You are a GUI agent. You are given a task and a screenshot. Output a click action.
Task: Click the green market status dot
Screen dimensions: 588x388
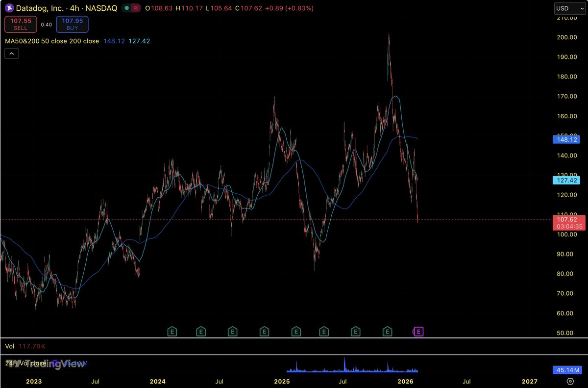click(127, 8)
